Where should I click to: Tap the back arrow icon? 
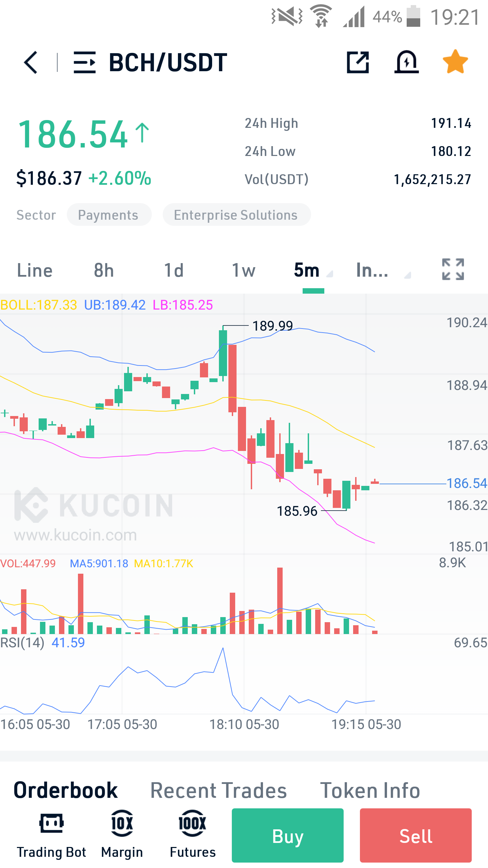[x=30, y=62]
